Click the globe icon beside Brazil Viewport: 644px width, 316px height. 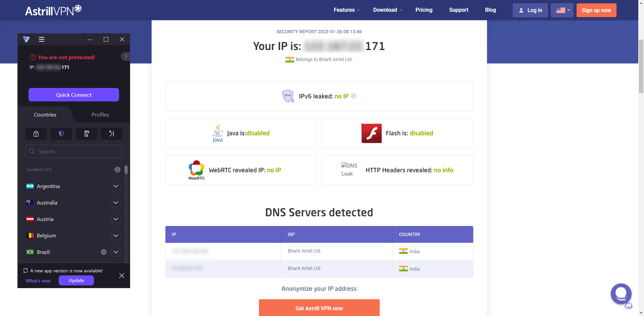tap(104, 252)
